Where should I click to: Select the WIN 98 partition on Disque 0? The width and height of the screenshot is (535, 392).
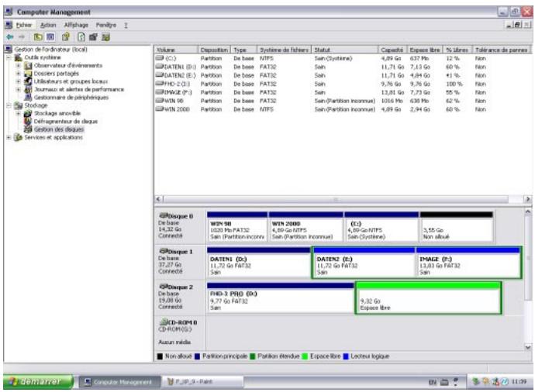pos(237,227)
